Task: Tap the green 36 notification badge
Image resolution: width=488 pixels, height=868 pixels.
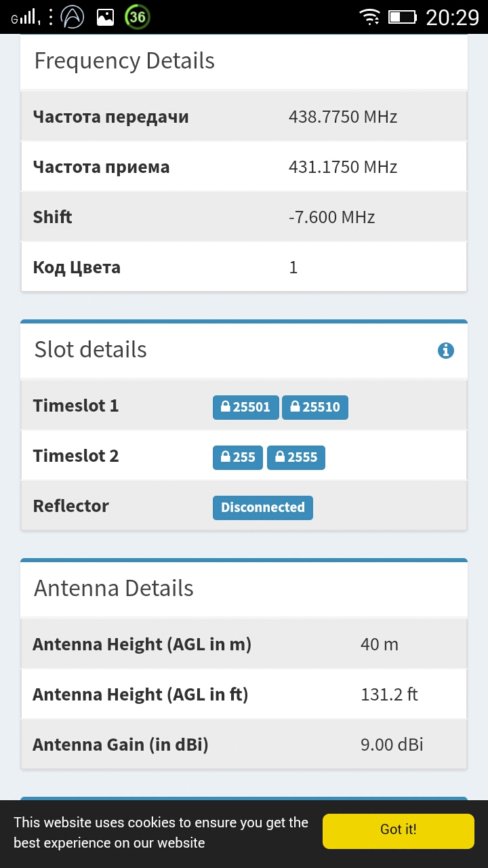Action: tap(138, 17)
